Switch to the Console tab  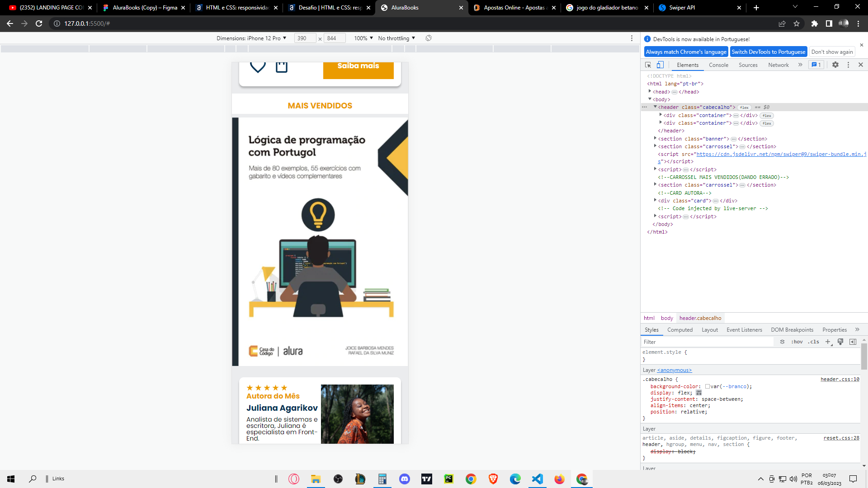coord(718,65)
